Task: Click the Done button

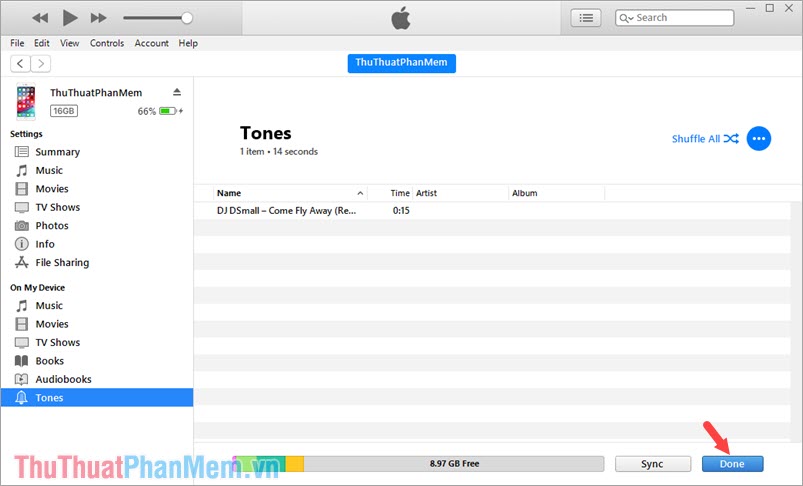Action: click(732, 463)
